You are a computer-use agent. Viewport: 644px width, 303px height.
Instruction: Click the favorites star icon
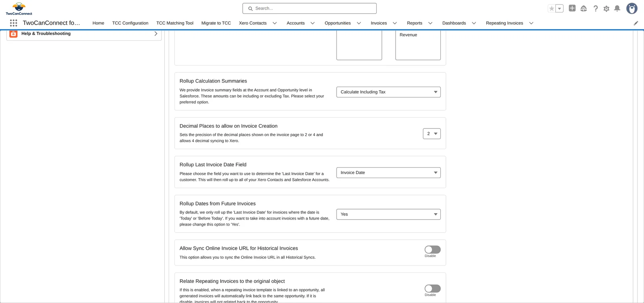pos(552,8)
